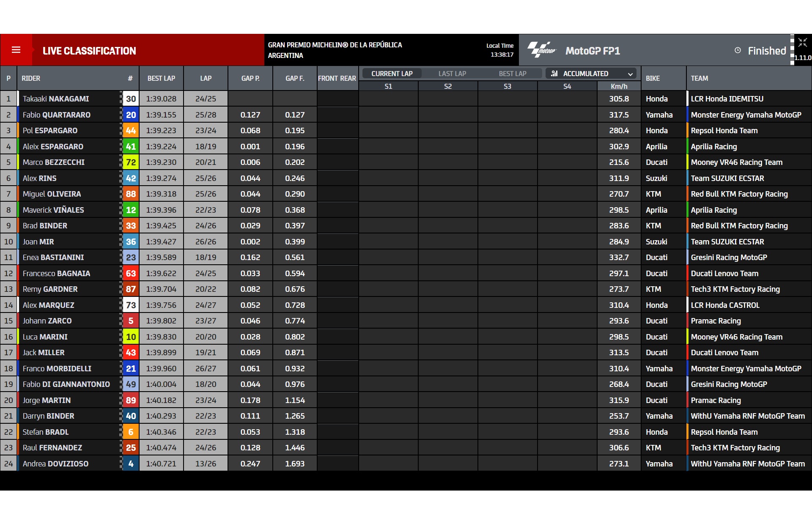Click the GAP F. column header

pyautogui.click(x=295, y=78)
